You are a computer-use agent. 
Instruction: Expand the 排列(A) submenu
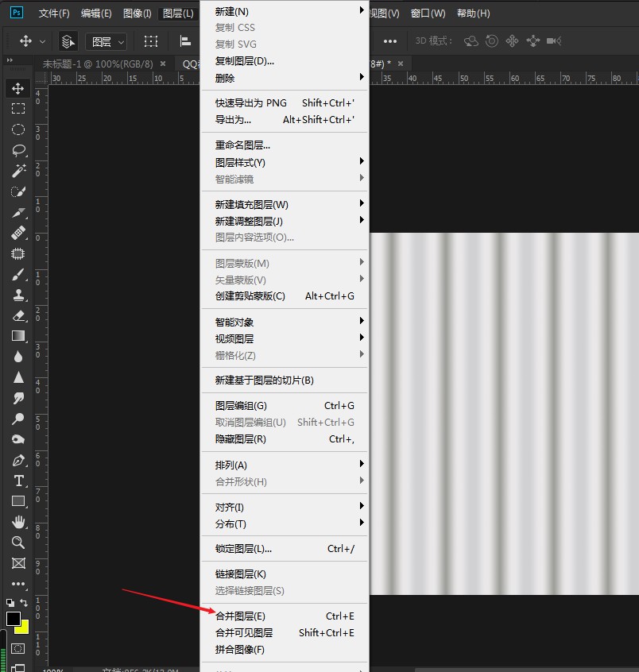[x=285, y=465]
